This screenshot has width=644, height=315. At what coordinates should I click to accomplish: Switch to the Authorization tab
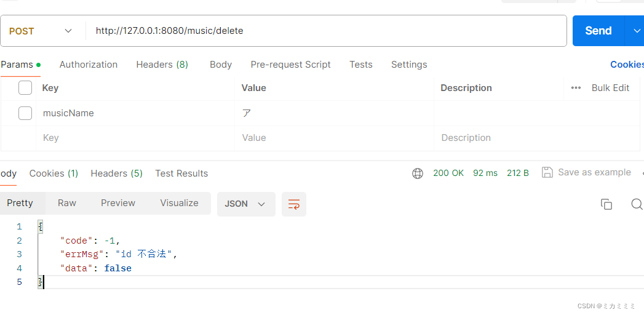[x=89, y=65]
